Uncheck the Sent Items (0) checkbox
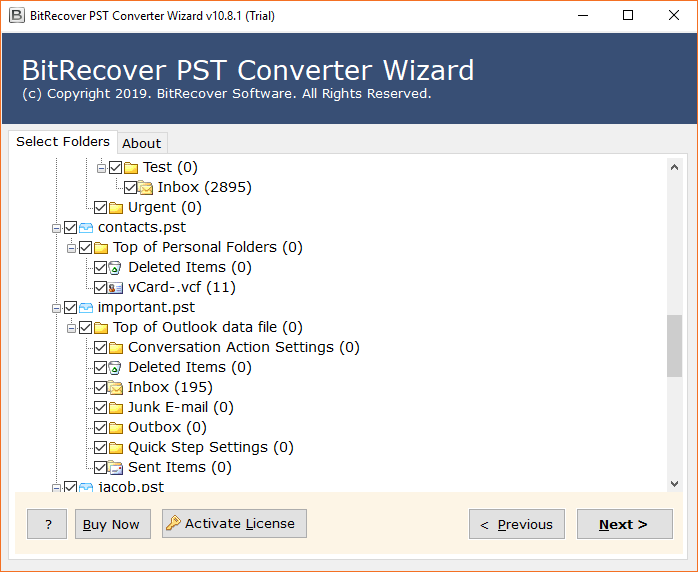This screenshot has width=698, height=572. 101,468
